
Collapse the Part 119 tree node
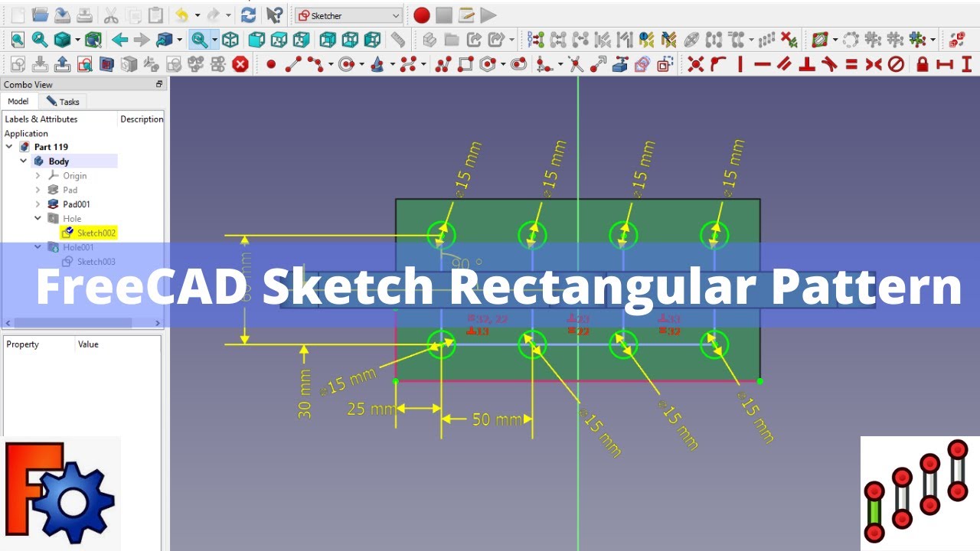coord(9,147)
